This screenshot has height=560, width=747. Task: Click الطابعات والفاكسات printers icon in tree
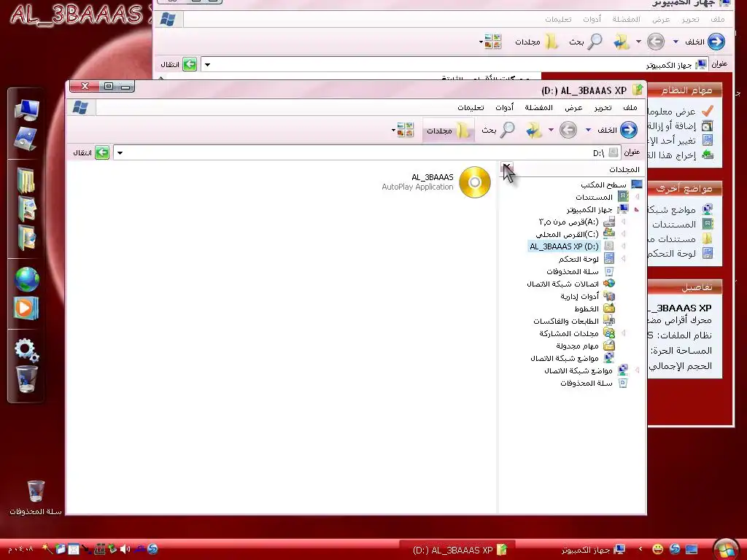click(x=609, y=321)
